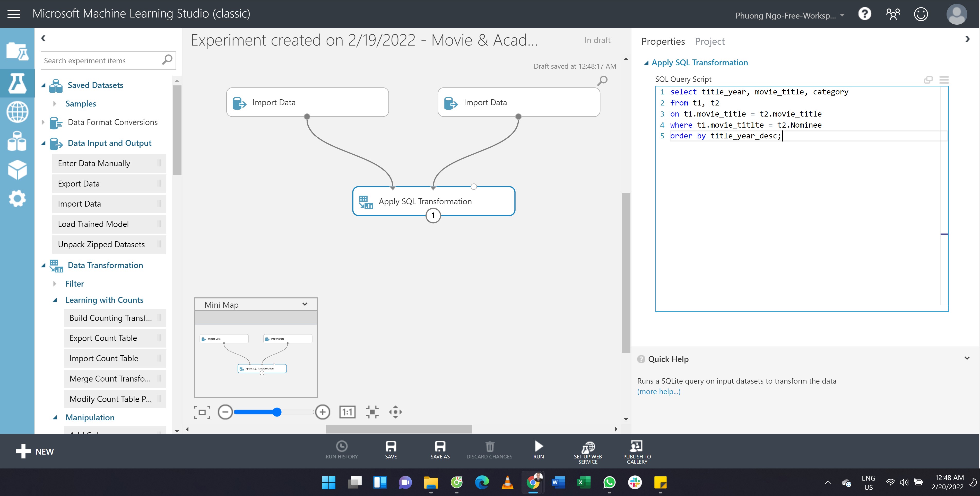Switch to the Project tab

point(709,41)
